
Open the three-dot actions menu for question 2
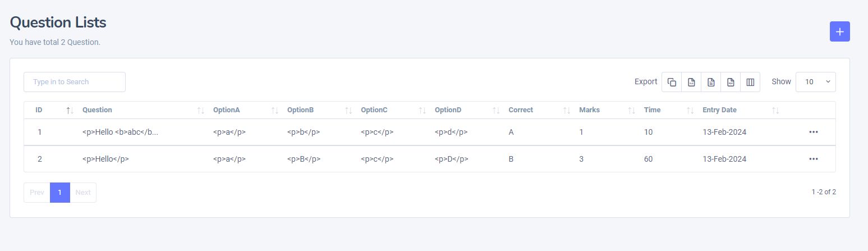[814, 159]
